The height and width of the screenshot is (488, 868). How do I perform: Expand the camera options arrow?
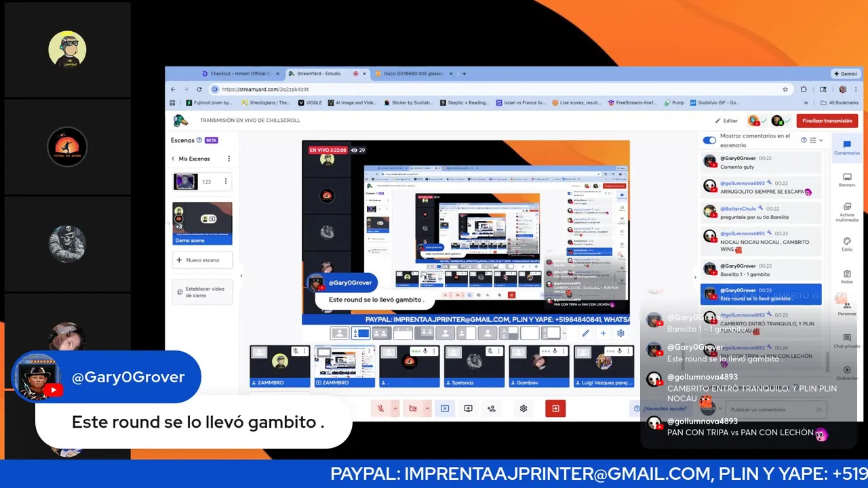(x=427, y=409)
